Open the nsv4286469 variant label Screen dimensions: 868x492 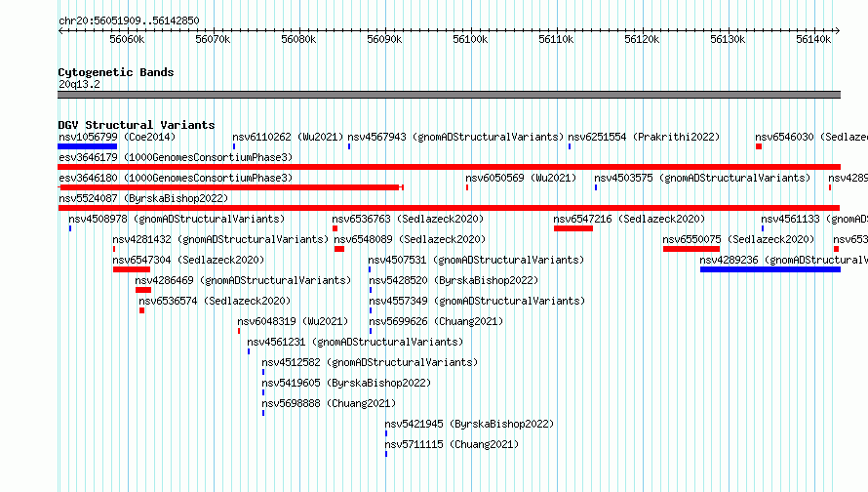(244, 280)
